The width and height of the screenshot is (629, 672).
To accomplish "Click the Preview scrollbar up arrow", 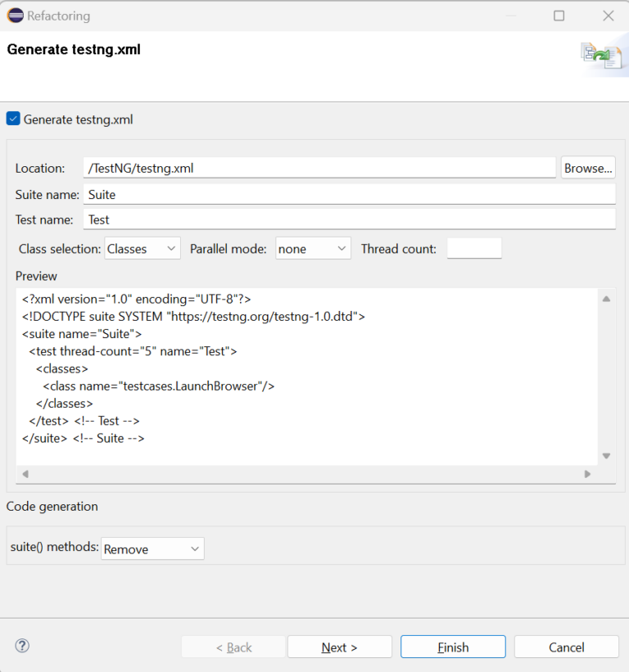I will click(606, 298).
